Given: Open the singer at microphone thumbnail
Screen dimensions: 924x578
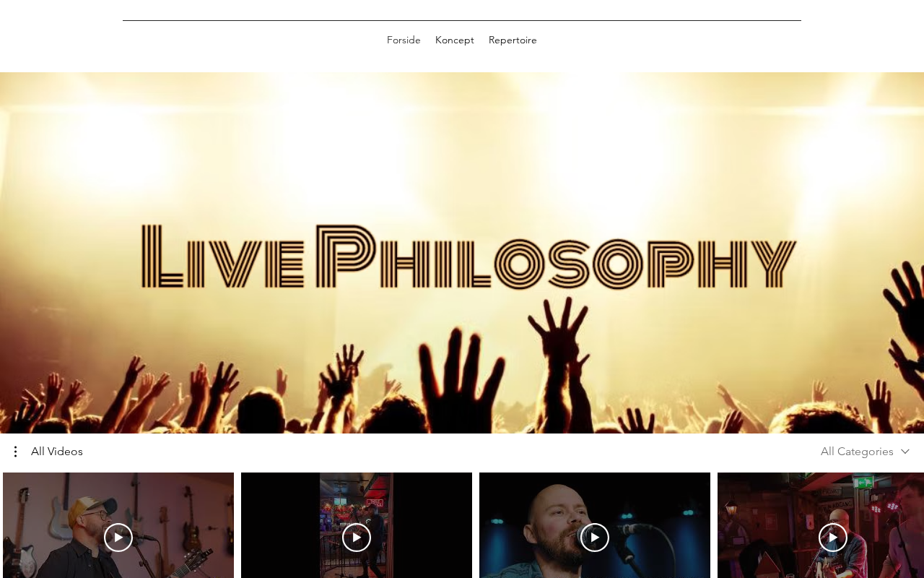Looking at the screenshot, I should coord(595,525).
